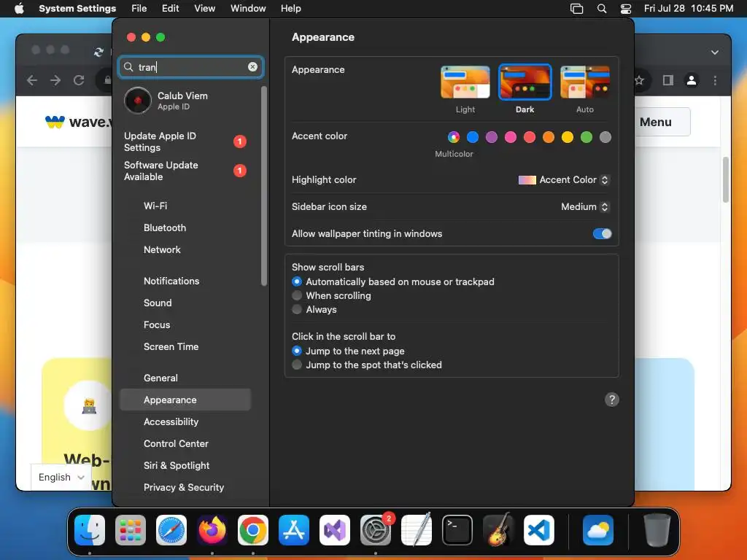Open the View menu
The height and width of the screenshot is (560, 747).
204,9
